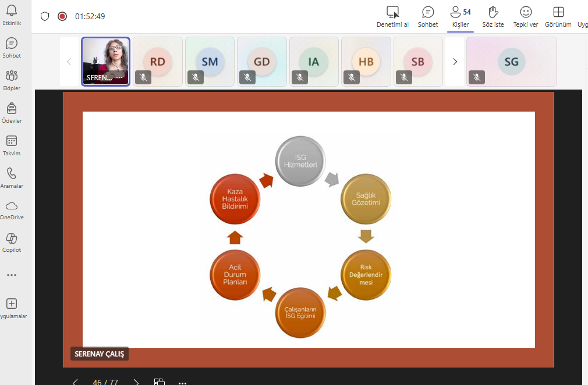Select the SG participant tile
The height and width of the screenshot is (385, 588).
pyautogui.click(x=511, y=62)
